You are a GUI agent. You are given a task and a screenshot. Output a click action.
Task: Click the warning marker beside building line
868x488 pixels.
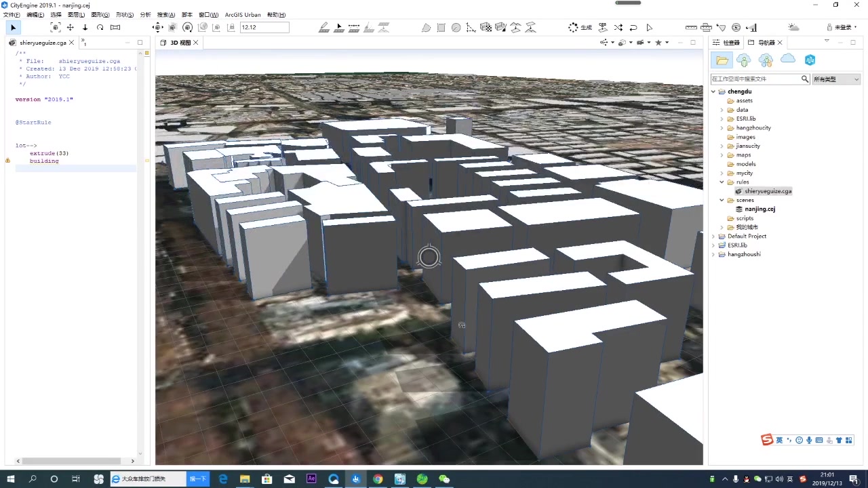pyautogui.click(x=7, y=161)
